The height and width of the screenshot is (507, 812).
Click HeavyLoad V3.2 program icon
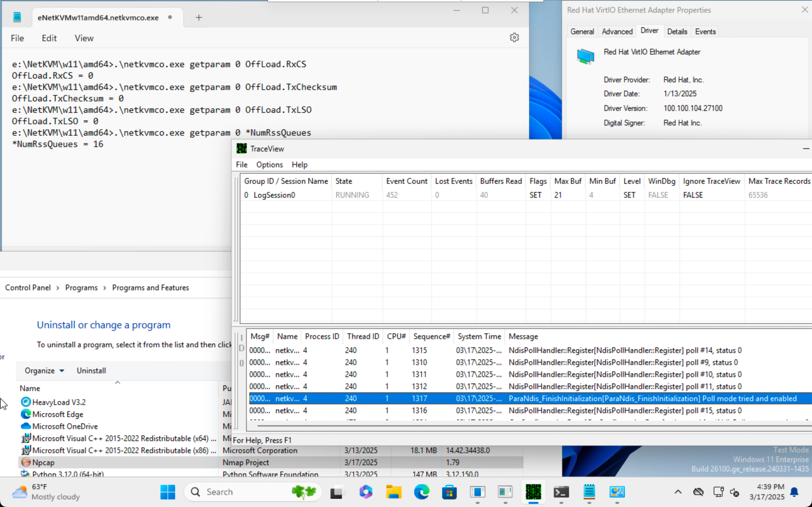pyautogui.click(x=26, y=402)
